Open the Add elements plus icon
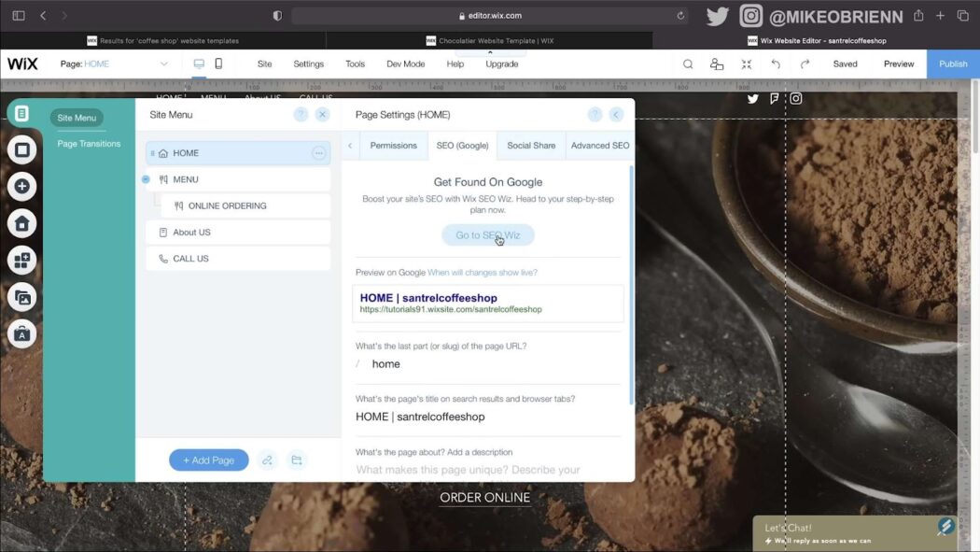980x552 pixels. pos(21,186)
